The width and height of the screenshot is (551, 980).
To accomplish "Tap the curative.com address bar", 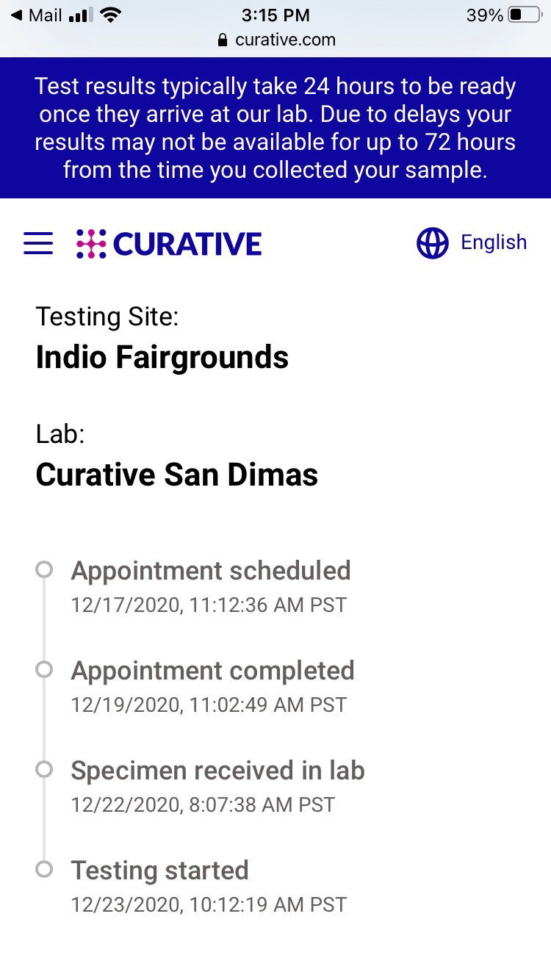I will [284, 40].
